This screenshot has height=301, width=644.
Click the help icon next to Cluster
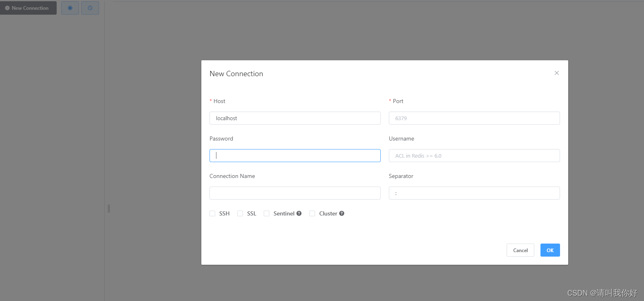[x=342, y=213]
